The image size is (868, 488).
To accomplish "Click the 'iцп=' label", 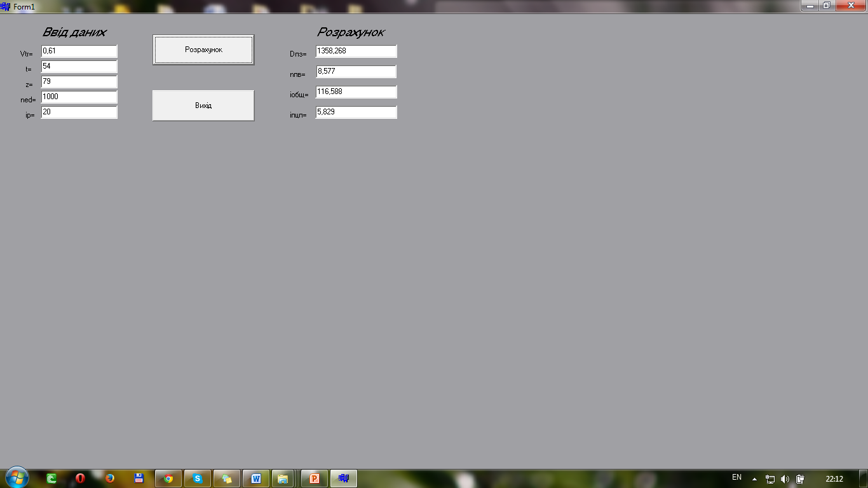I will 298,115.
